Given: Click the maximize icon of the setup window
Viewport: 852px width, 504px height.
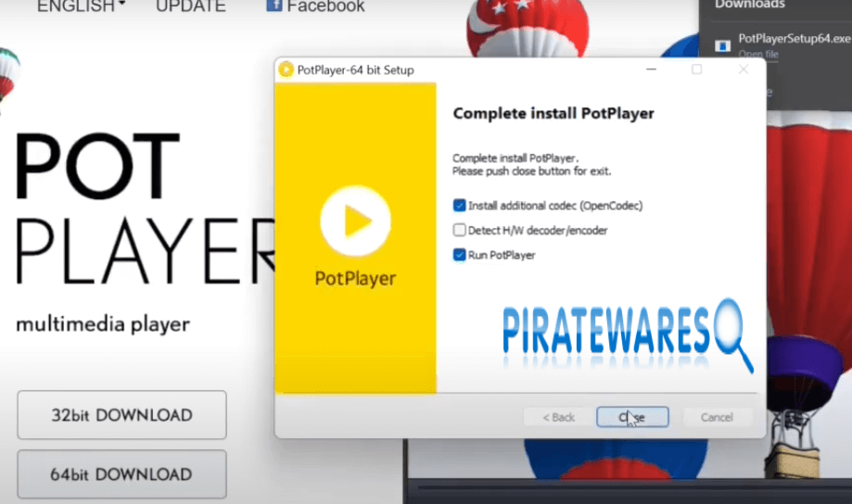Looking at the screenshot, I should 697,69.
